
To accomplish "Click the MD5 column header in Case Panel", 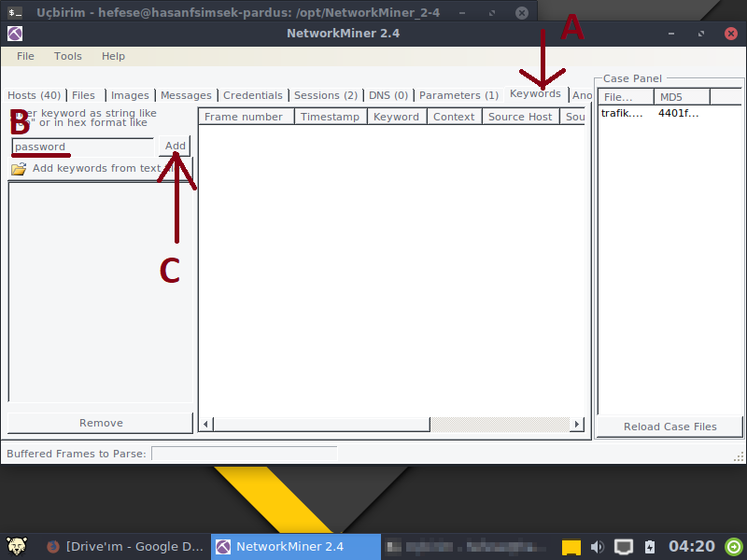I will [x=682, y=97].
